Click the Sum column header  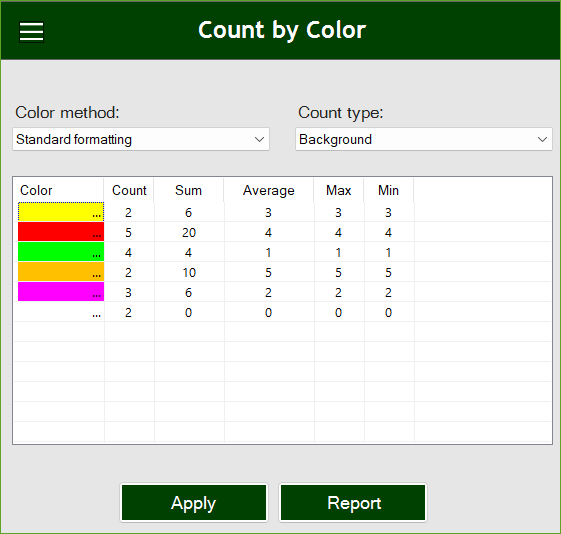[189, 190]
